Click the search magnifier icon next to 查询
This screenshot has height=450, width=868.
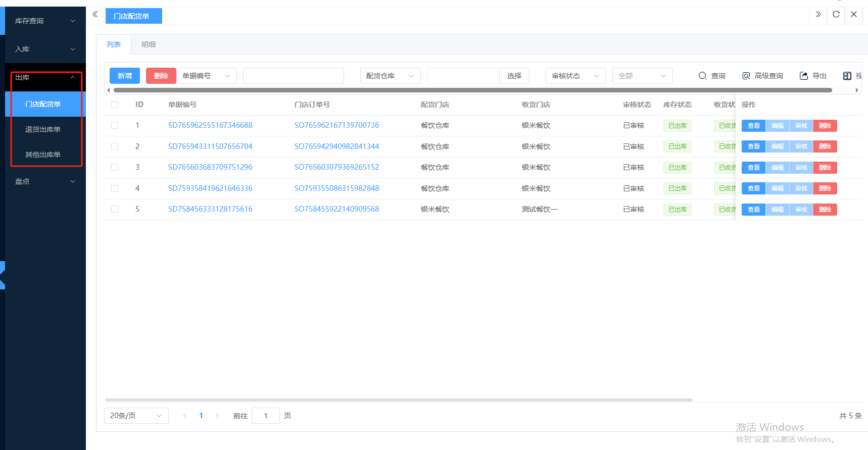tap(702, 76)
